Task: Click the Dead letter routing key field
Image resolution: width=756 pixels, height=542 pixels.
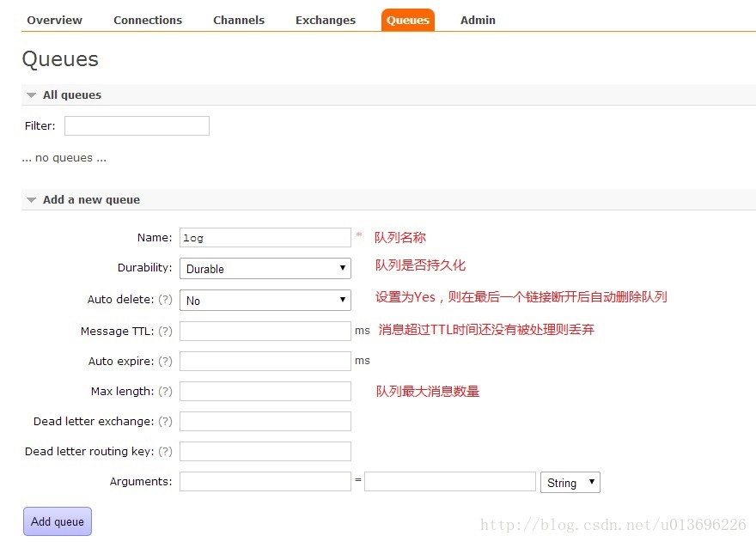Action: pyautogui.click(x=265, y=451)
